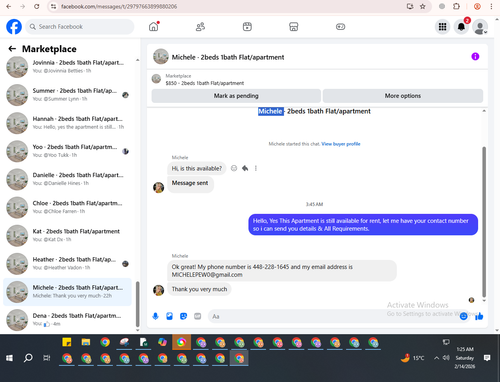Open the Facebook menu grid icon
Screen dimensions: 500x382
(x=442, y=27)
